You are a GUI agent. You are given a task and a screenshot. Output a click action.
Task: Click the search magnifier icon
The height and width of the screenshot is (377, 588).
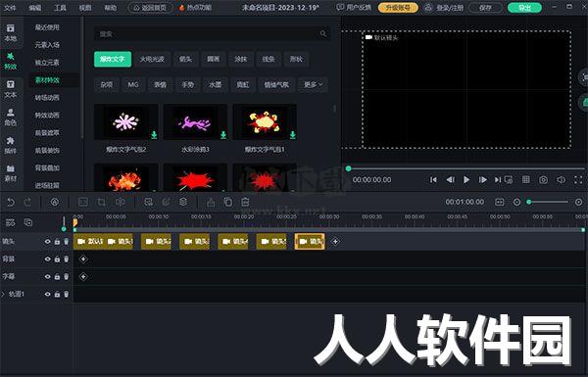[322, 33]
